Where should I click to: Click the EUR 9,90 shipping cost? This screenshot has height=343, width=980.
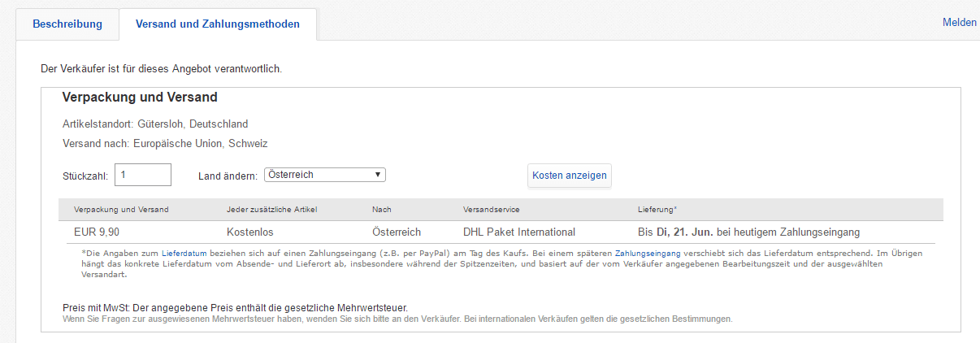tap(96, 232)
